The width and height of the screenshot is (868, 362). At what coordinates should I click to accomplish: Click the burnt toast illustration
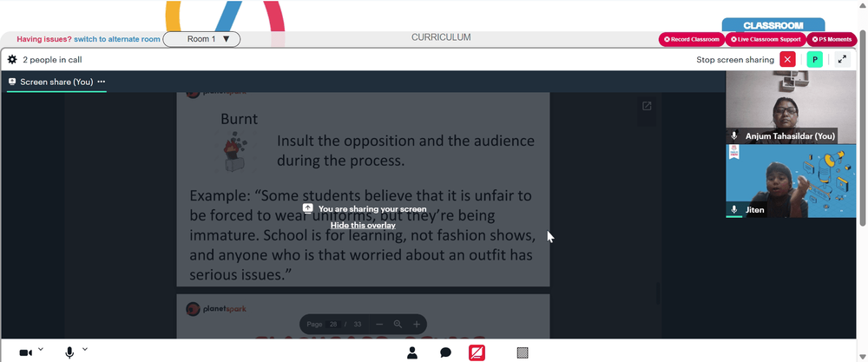pyautogui.click(x=235, y=152)
